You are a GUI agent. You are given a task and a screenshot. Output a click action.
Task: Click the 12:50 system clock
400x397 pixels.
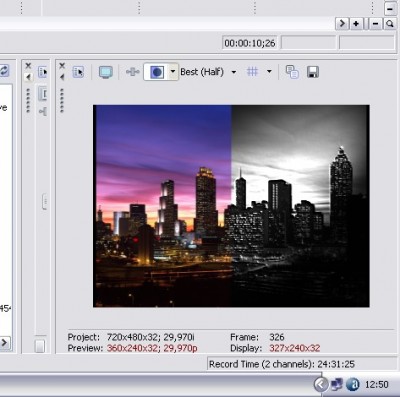click(x=376, y=385)
